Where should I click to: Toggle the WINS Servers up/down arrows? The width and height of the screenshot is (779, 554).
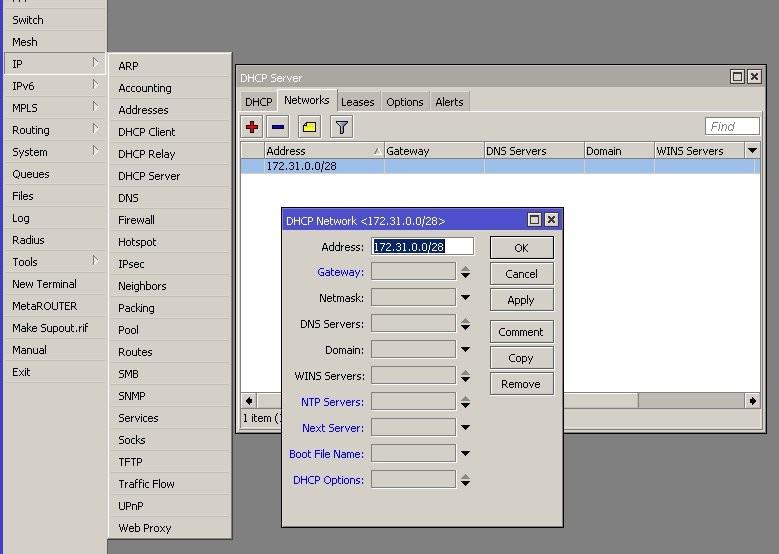click(x=465, y=376)
